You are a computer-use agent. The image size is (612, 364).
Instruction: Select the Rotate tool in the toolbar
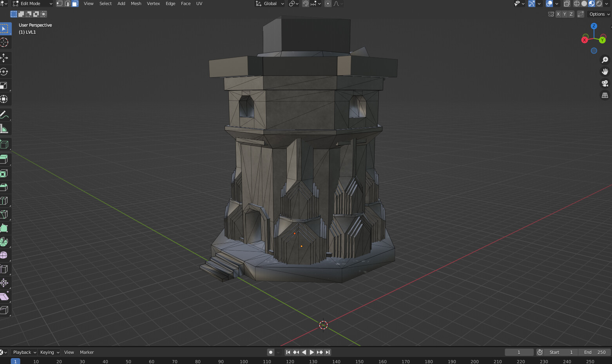click(5, 72)
